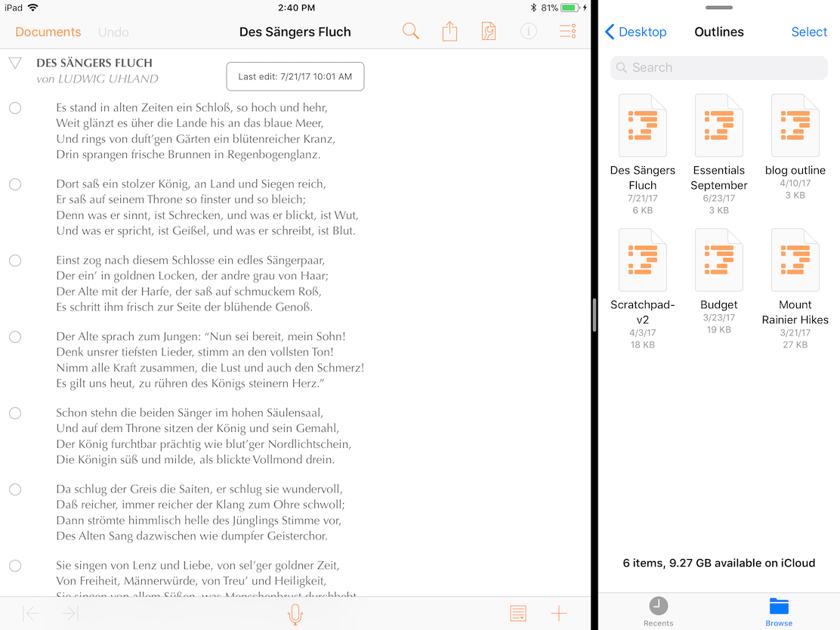This screenshot has height=630, width=840.
Task: Select row handle for 'Einst zog nach diesem Schlosse'
Action: (15, 261)
